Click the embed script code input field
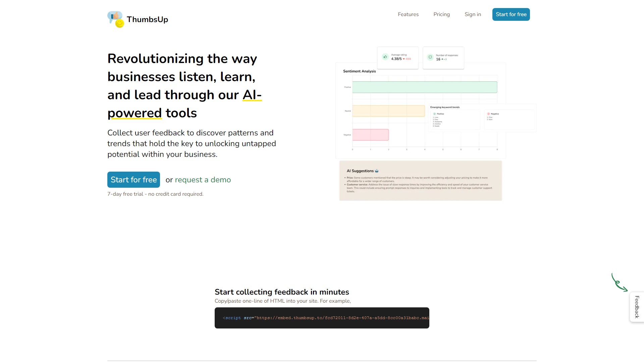 322,318
